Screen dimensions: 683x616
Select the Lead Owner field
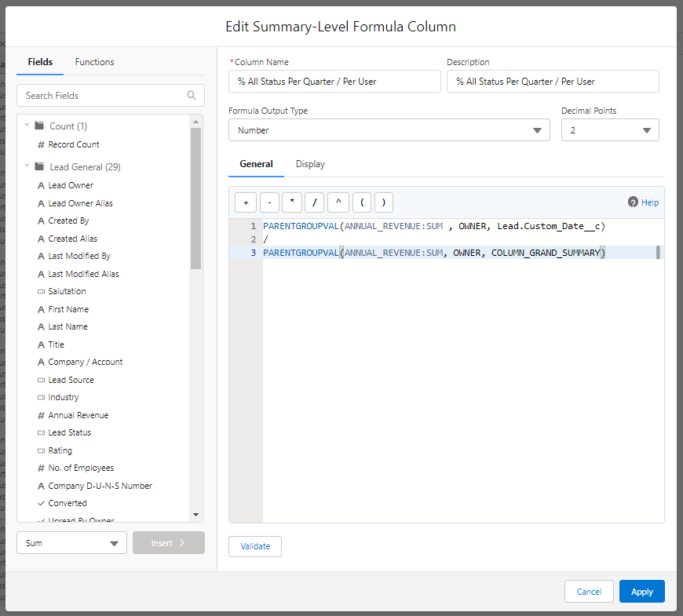coord(71,185)
